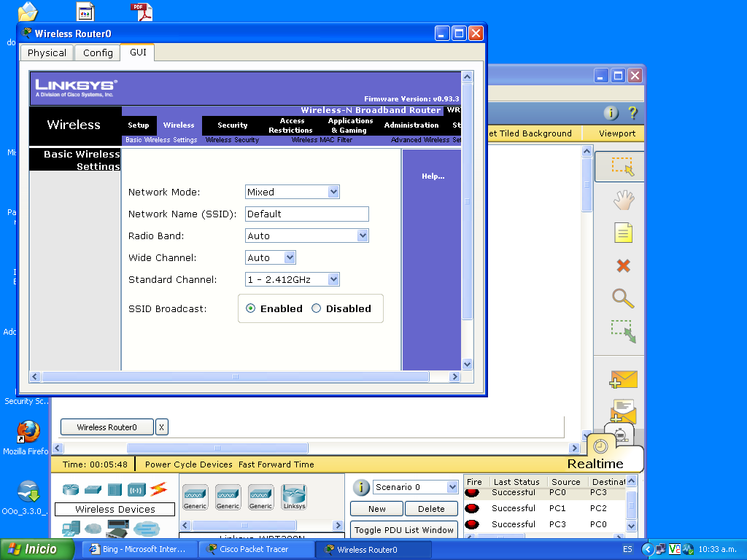Pick the Place Note tool
Screen dimensions: 747x560
click(623, 233)
